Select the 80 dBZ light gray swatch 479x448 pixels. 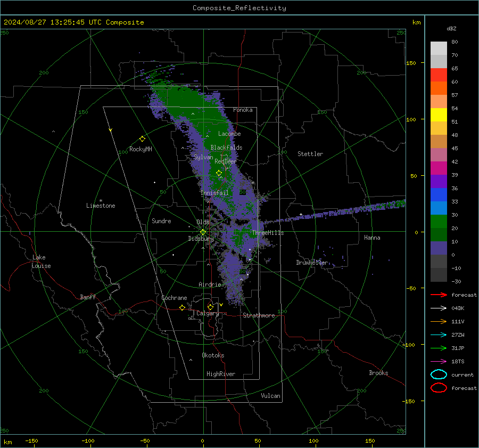[x=439, y=48]
